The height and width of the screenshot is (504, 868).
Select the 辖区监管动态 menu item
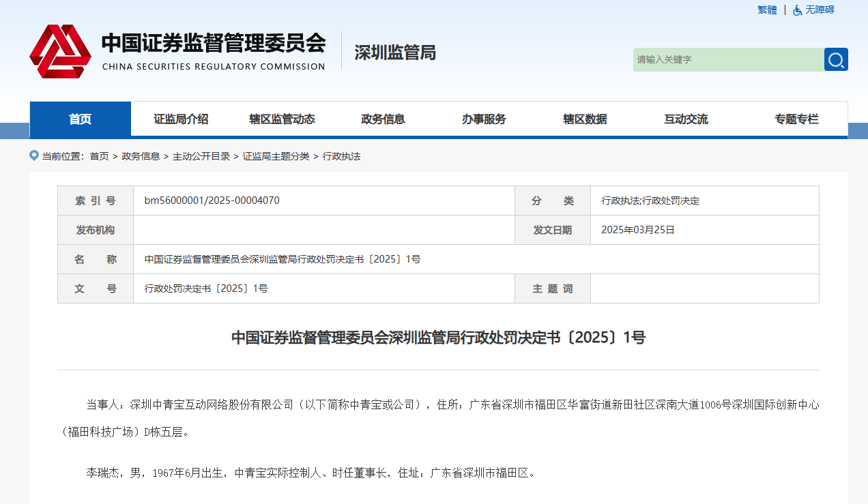282,119
